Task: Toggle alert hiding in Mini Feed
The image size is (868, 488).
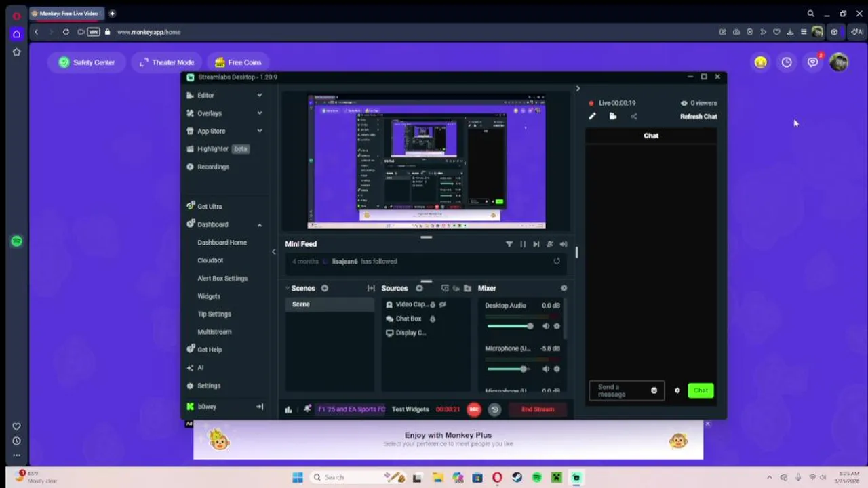Action: pos(550,244)
